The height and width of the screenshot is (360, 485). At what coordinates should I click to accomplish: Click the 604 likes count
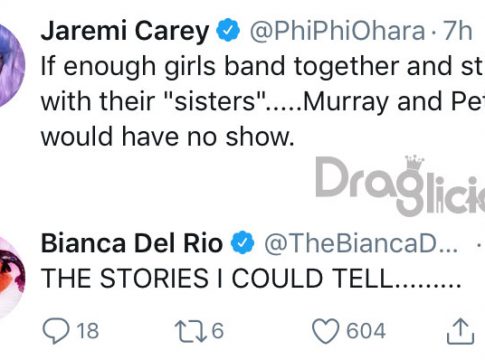tap(366, 331)
